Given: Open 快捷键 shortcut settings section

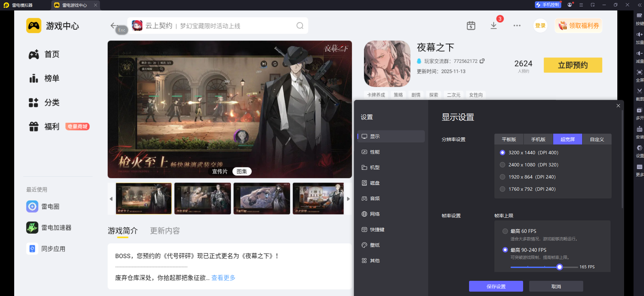Looking at the screenshot, I should coord(391,230).
